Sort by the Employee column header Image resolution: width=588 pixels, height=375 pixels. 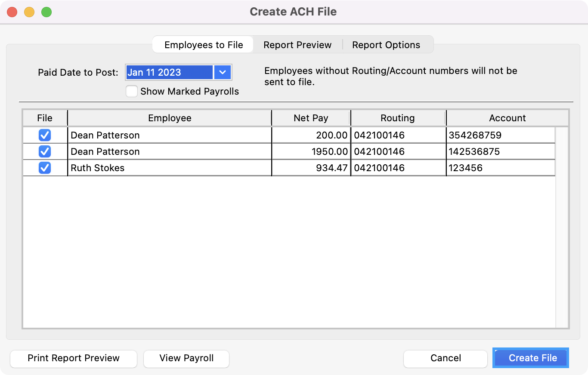tap(170, 118)
